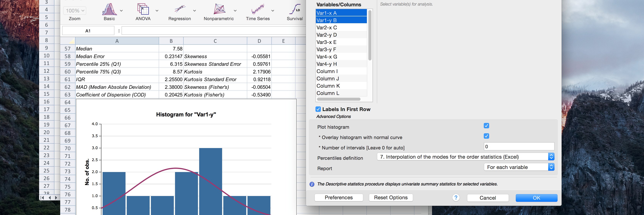
Task: Click the variables list vertical scrollbar
Action: click(x=370, y=35)
